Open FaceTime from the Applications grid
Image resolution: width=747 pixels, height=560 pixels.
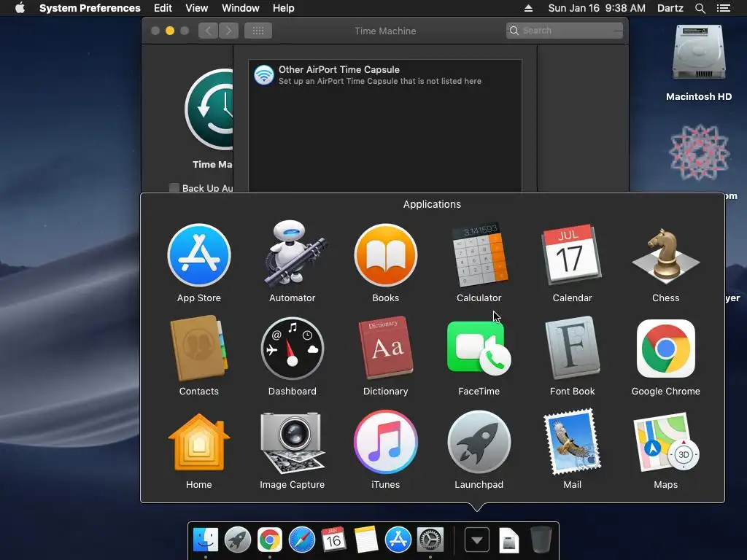coord(479,348)
